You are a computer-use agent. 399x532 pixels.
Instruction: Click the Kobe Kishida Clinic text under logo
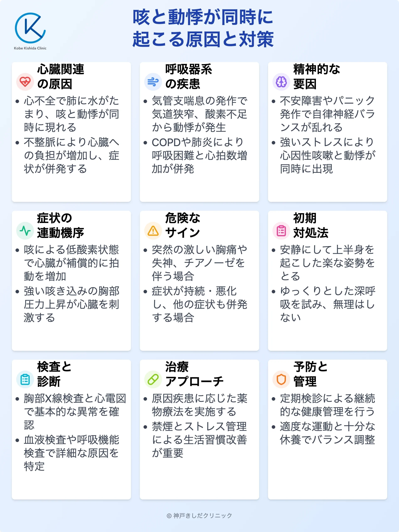pyautogui.click(x=30, y=48)
